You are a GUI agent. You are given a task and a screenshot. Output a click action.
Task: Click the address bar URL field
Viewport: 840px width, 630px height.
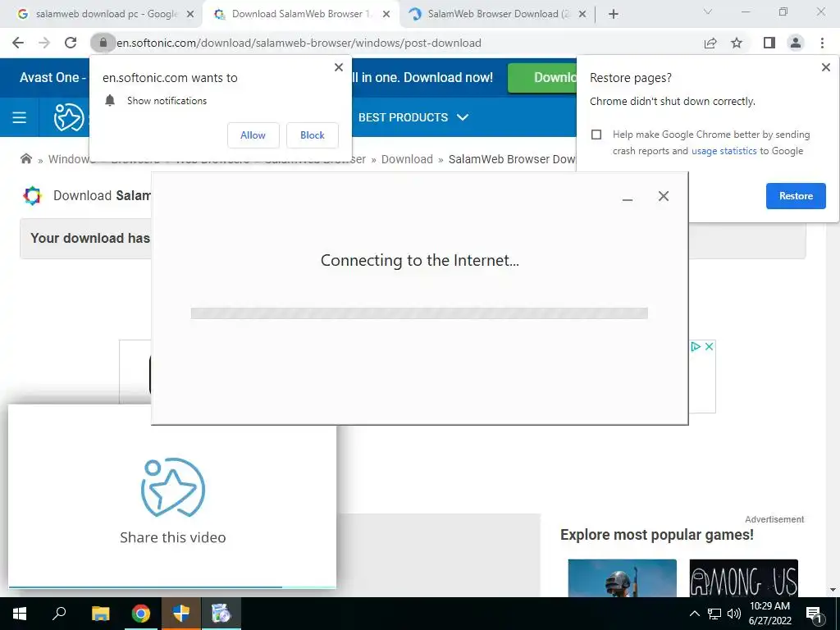(396, 43)
